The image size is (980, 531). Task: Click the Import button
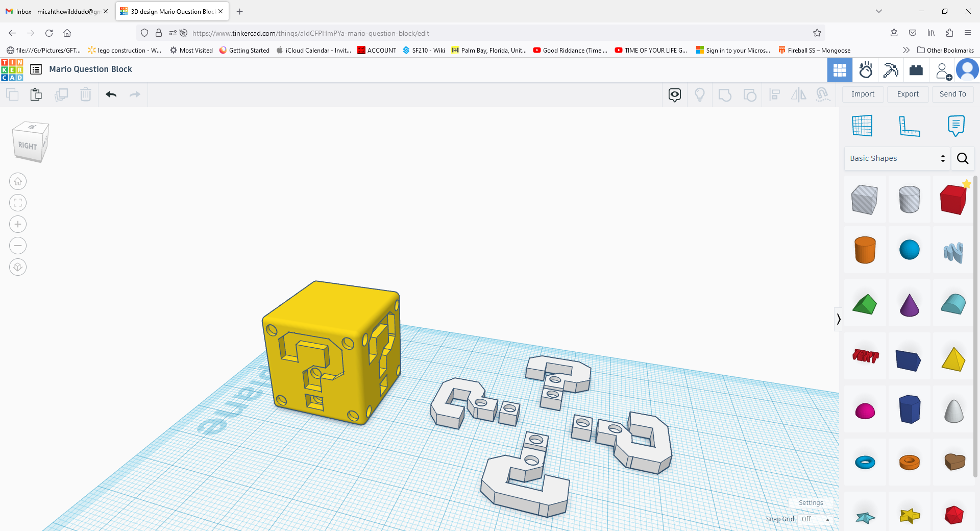tap(863, 94)
